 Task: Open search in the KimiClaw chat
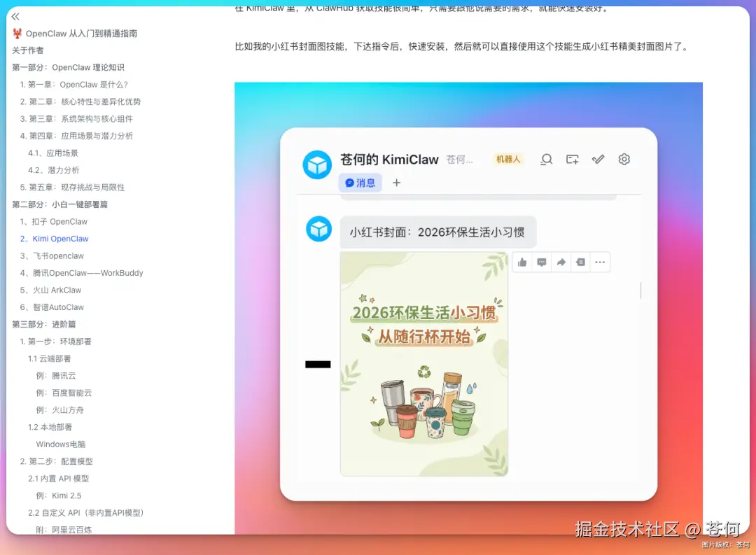(x=546, y=159)
